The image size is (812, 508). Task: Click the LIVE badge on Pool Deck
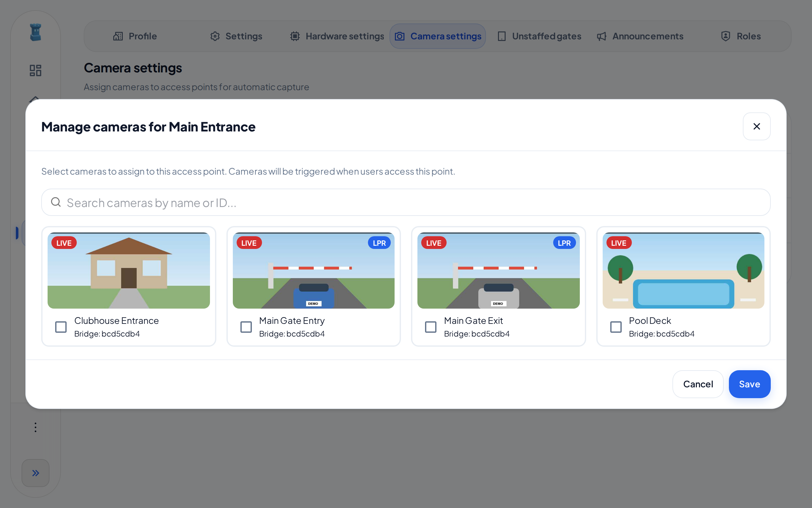pyautogui.click(x=619, y=243)
